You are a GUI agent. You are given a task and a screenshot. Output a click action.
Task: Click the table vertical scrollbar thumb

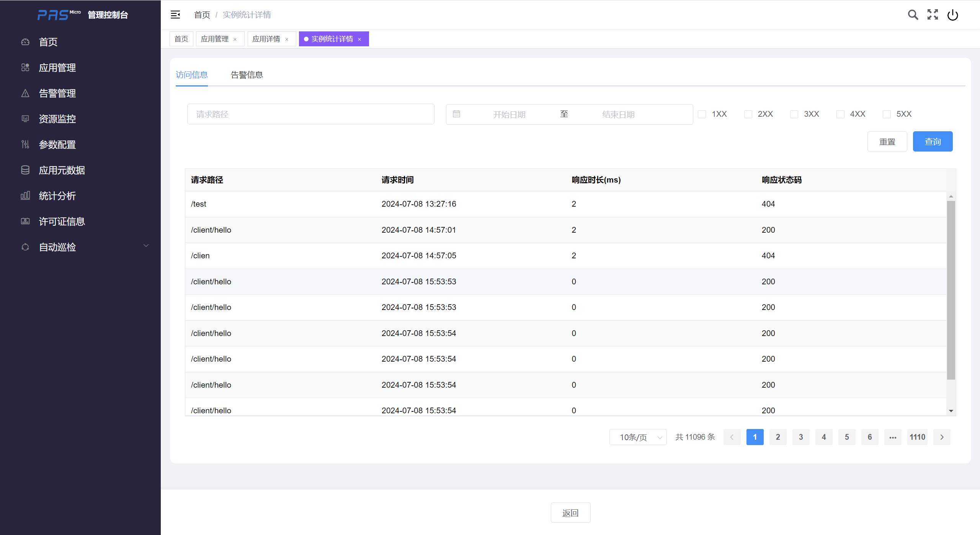click(951, 290)
